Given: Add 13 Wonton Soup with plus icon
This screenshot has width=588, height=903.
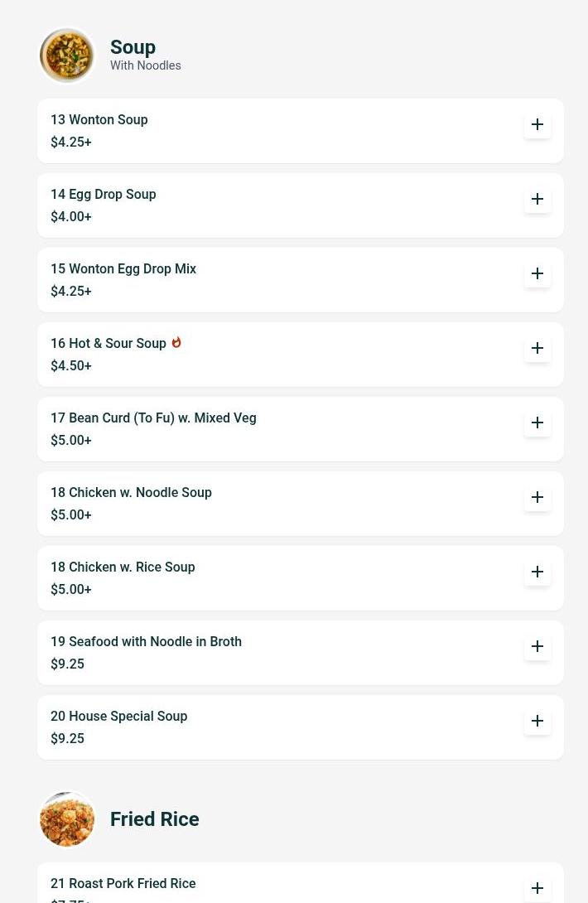Looking at the screenshot, I should tap(537, 124).
